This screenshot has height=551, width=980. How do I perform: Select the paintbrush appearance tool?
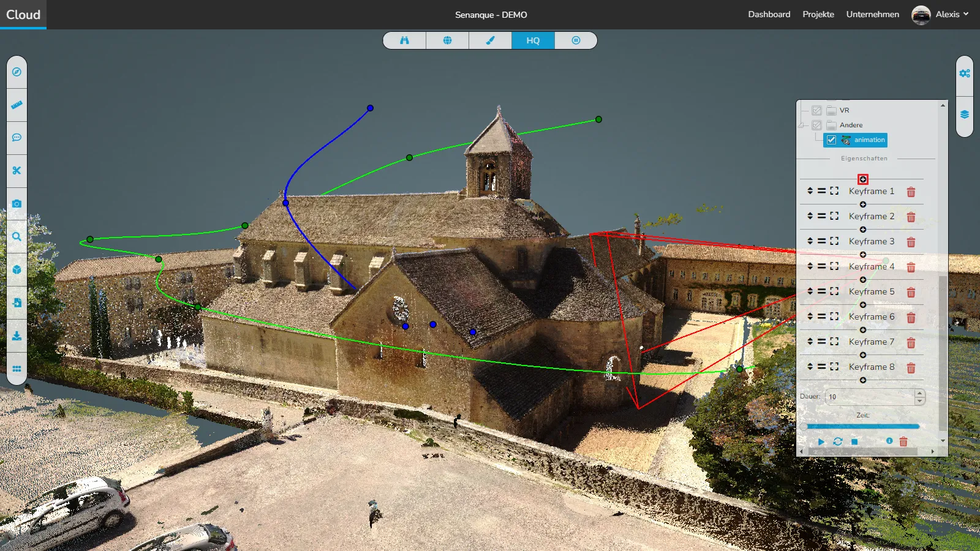click(490, 40)
